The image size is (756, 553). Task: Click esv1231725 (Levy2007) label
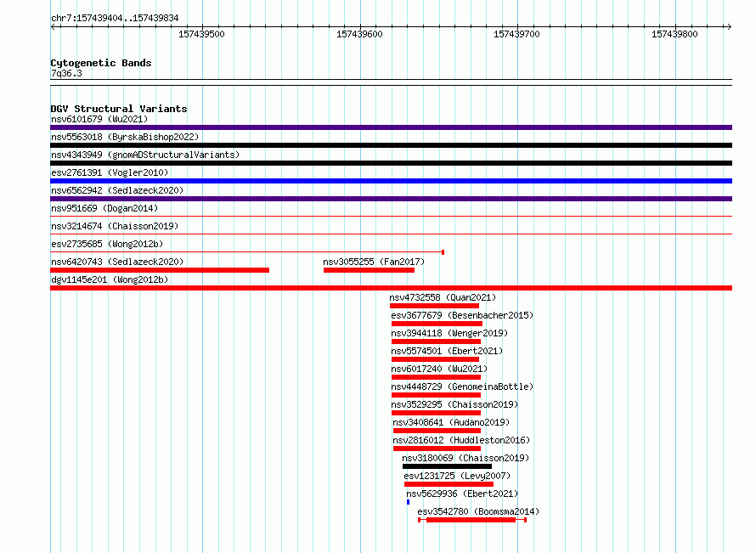point(457,476)
